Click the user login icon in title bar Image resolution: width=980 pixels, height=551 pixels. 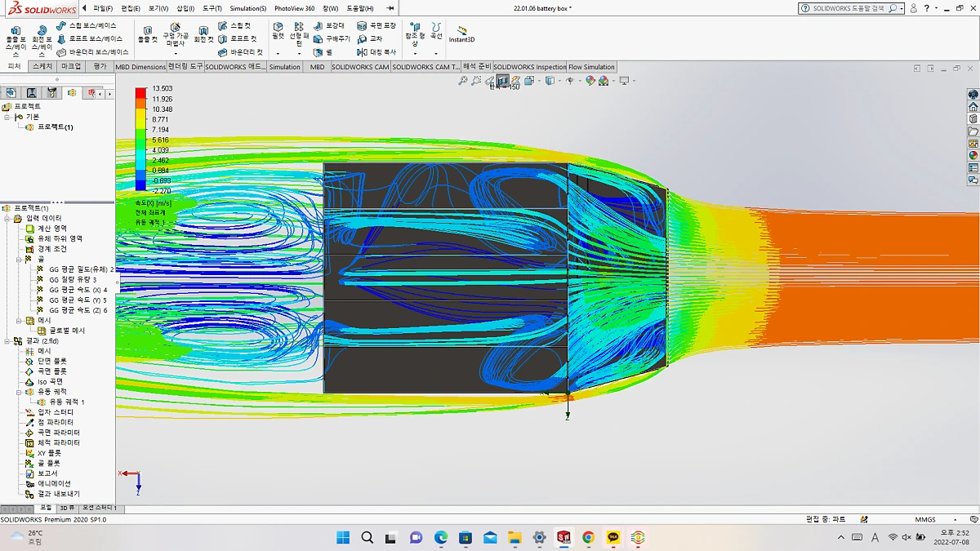pos(914,8)
